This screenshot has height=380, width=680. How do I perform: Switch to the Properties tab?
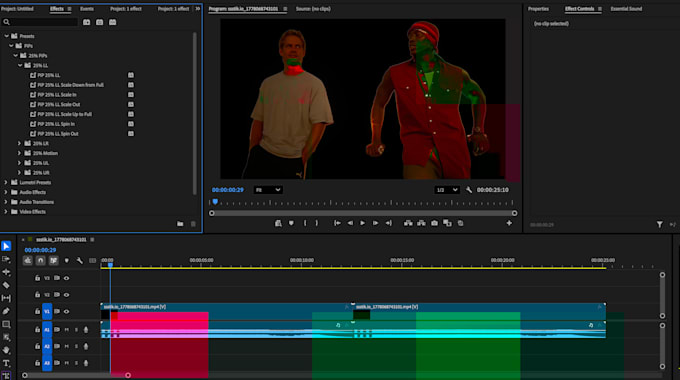(538, 9)
